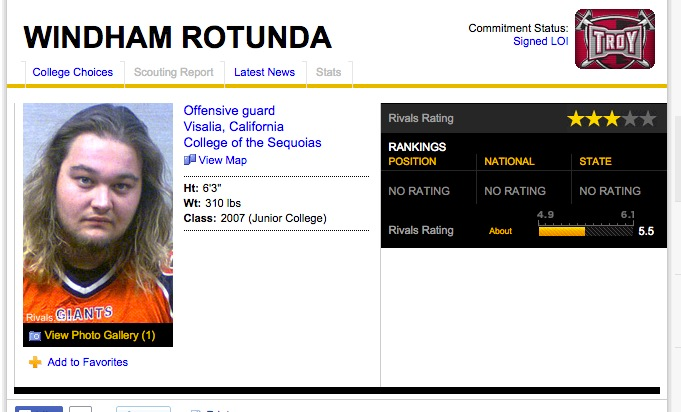Click the Rivals Rating 5.5 progress bar
Image resolution: width=681 pixels, height=412 pixels.
(x=585, y=231)
